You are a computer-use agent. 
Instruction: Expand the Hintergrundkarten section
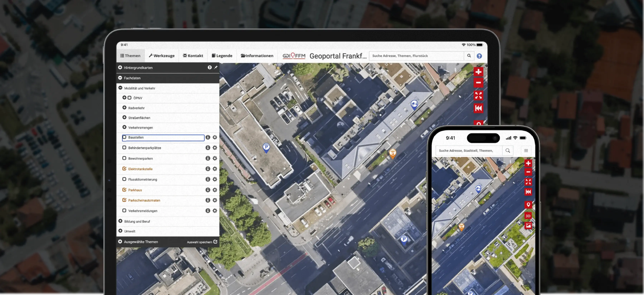[x=120, y=68]
